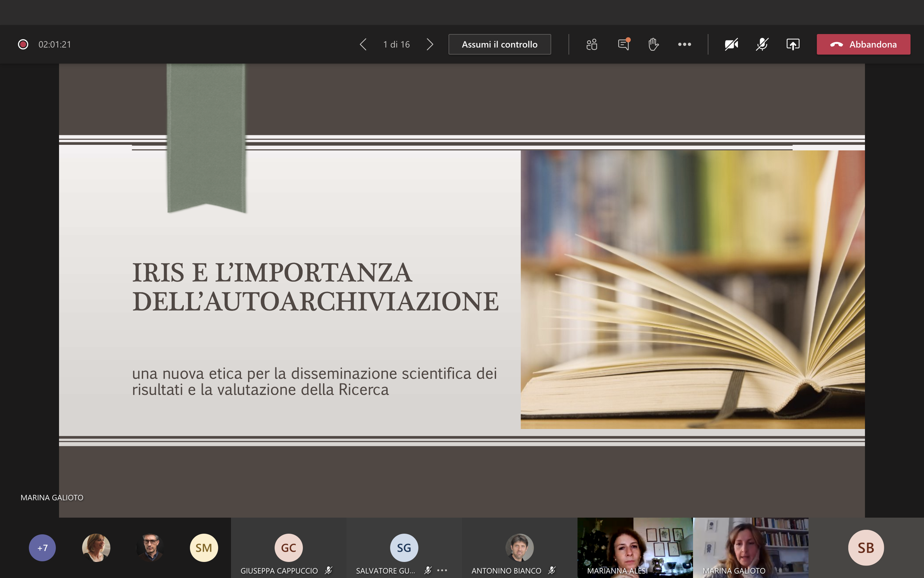Open the share content tray
924x578 pixels.
click(793, 44)
